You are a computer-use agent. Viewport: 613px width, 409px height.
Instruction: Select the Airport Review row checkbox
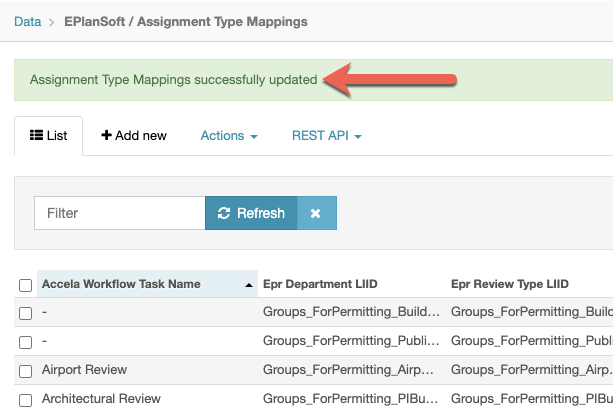26,371
